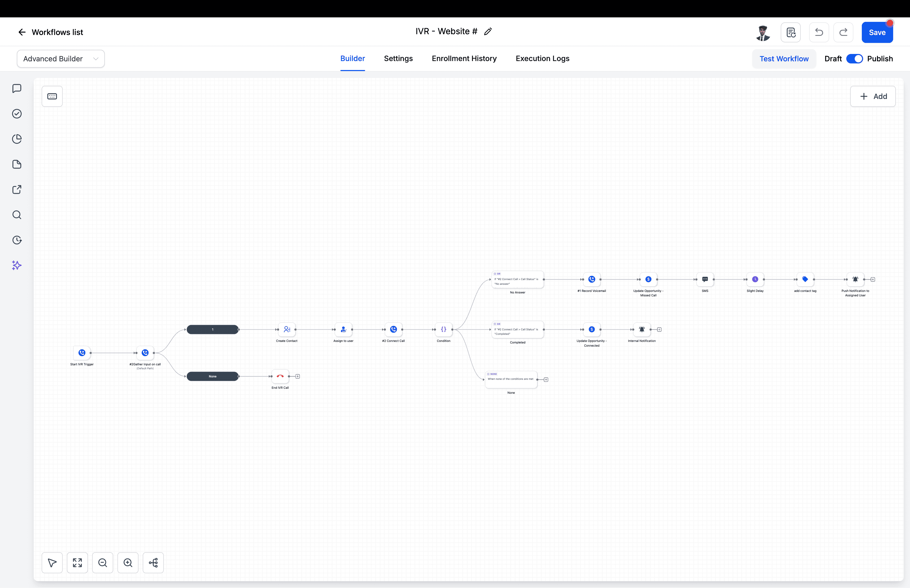
Task: Auto-arrange the workflow layout
Action: [153, 562]
